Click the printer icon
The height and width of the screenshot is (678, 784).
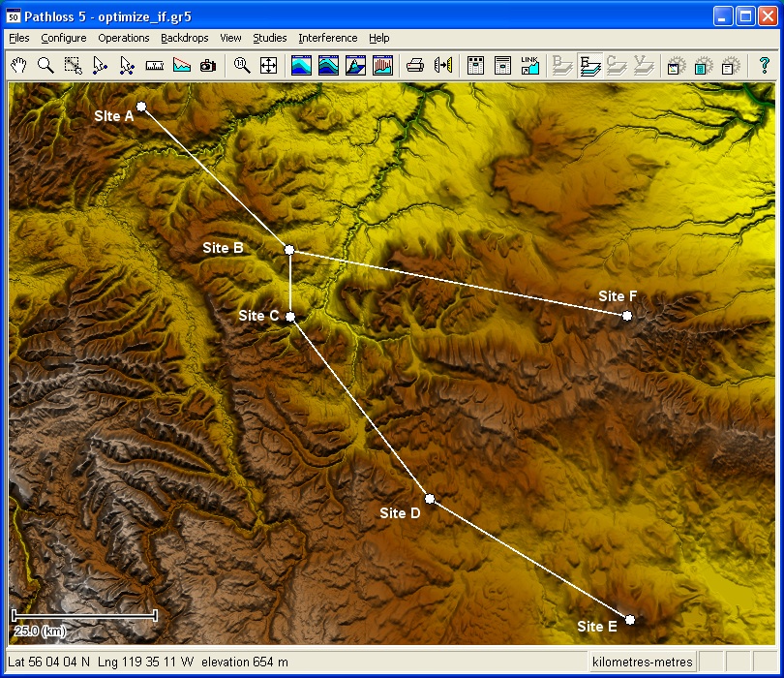coord(415,65)
